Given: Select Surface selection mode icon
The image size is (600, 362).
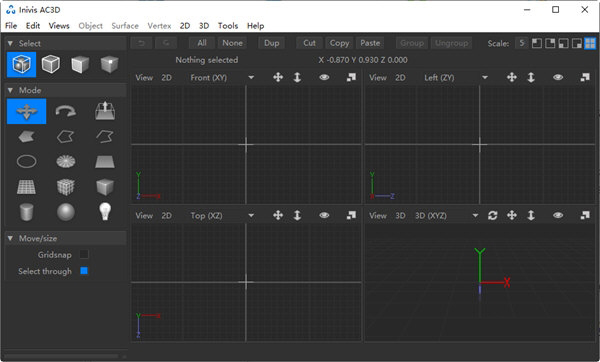Looking at the screenshot, I should tap(80, 64).
